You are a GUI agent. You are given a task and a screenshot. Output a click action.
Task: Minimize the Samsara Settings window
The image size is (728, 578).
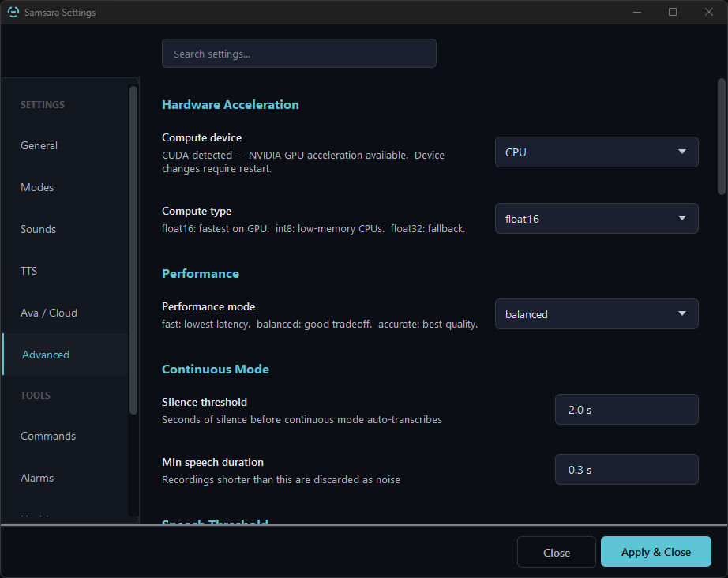pyautogui.click(x=637, y=12)
